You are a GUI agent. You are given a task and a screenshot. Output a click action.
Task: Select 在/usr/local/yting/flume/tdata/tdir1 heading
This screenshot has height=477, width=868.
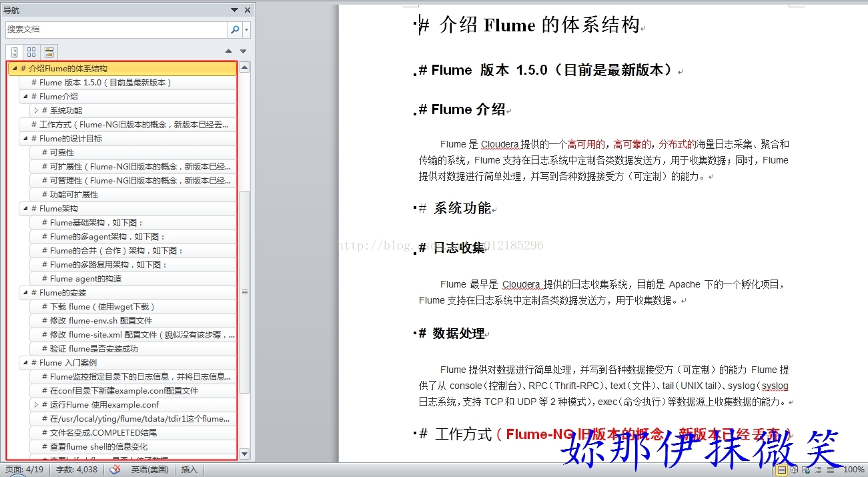point(133,419)
